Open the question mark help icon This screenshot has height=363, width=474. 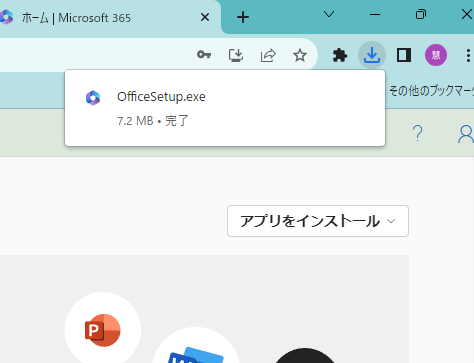417,133
